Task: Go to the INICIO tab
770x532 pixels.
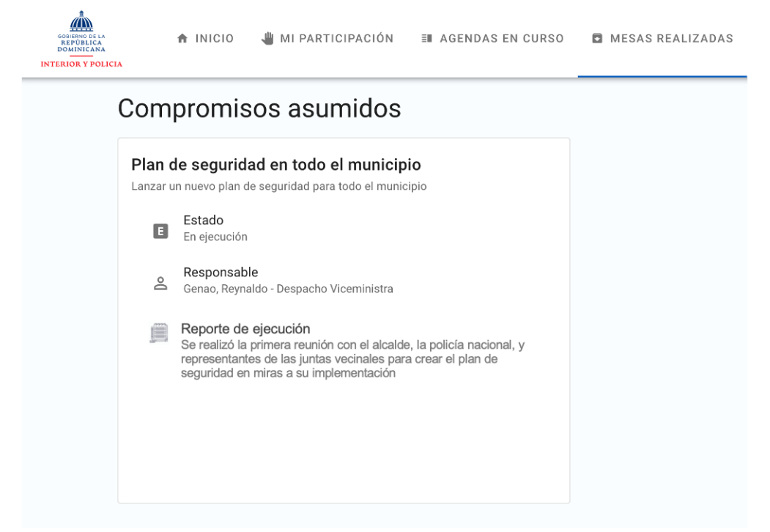Action: (205, 38)
